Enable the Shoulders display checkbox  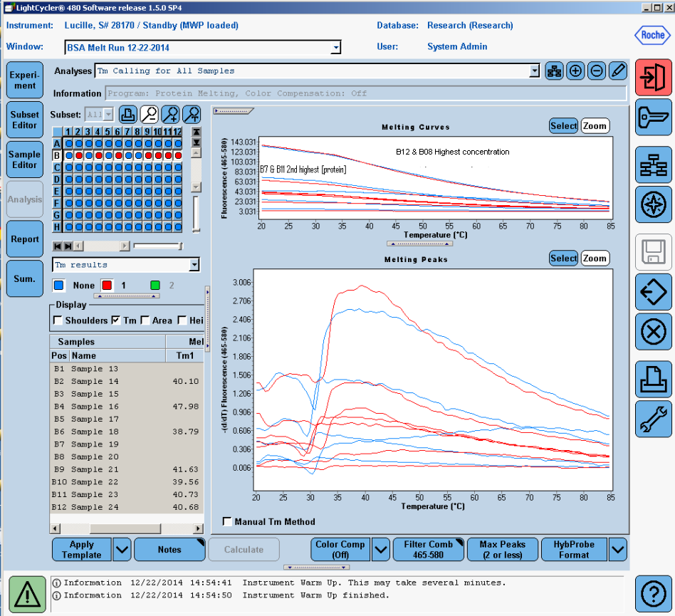58,320
